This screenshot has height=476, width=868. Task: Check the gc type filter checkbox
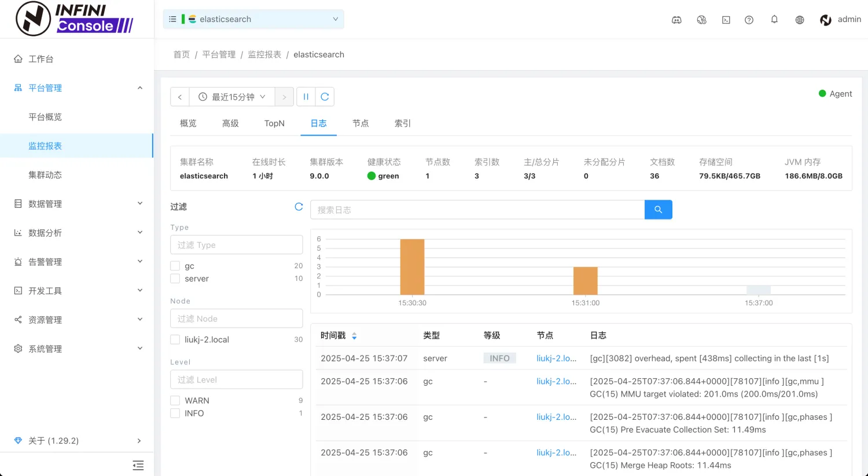click(x=175, y=266)
